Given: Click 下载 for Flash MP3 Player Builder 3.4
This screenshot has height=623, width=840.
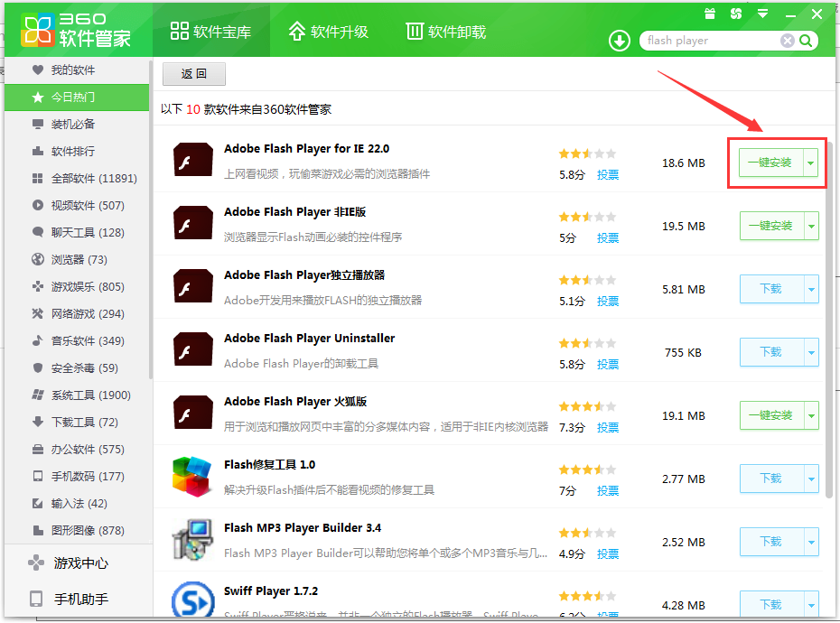Looking at the screenshot, I should point(771,542).
